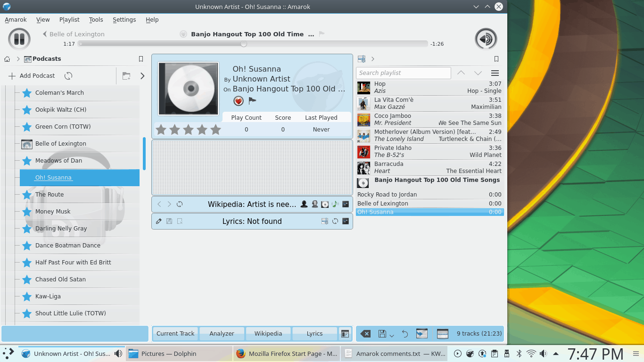The height and width of the screenshot is (362, 644).
Task: Expand the playlist layout breadcrumb chevron
Action: click(373, 59)
